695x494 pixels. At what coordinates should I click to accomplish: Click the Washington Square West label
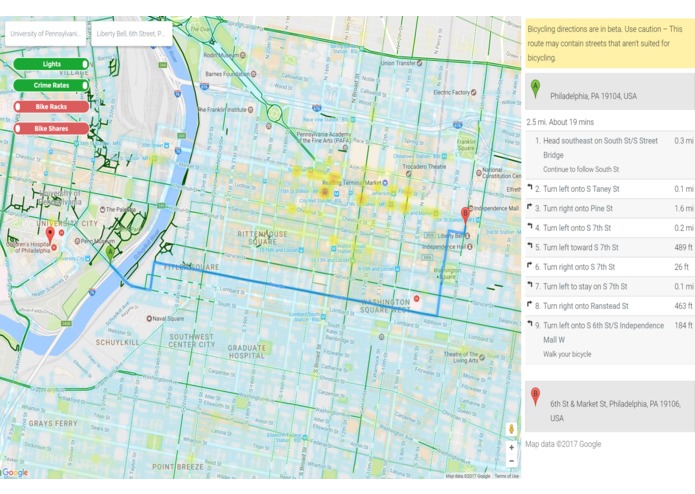[385, 306]
